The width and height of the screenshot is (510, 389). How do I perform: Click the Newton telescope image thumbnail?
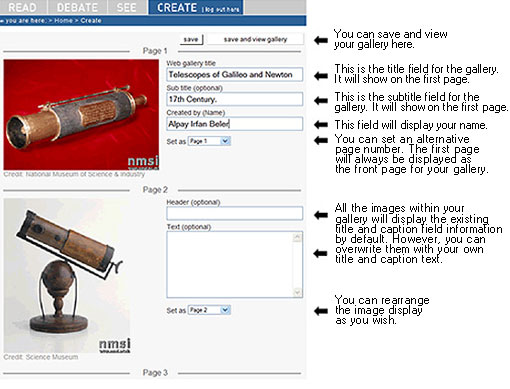pyautogui.click(x=67, y=275)
